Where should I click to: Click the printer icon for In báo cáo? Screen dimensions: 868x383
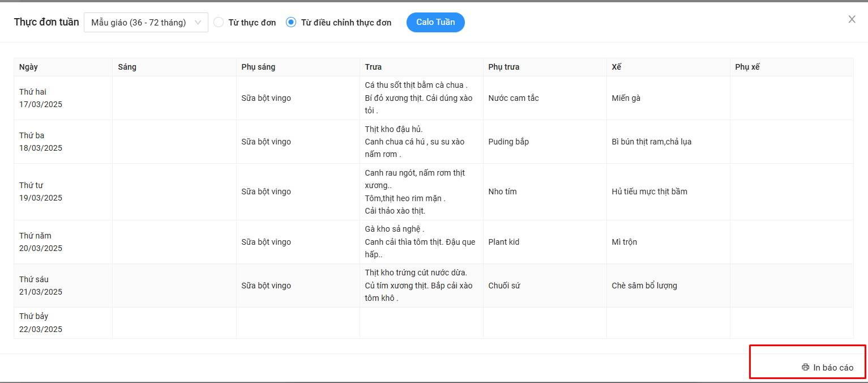[805, 367]
